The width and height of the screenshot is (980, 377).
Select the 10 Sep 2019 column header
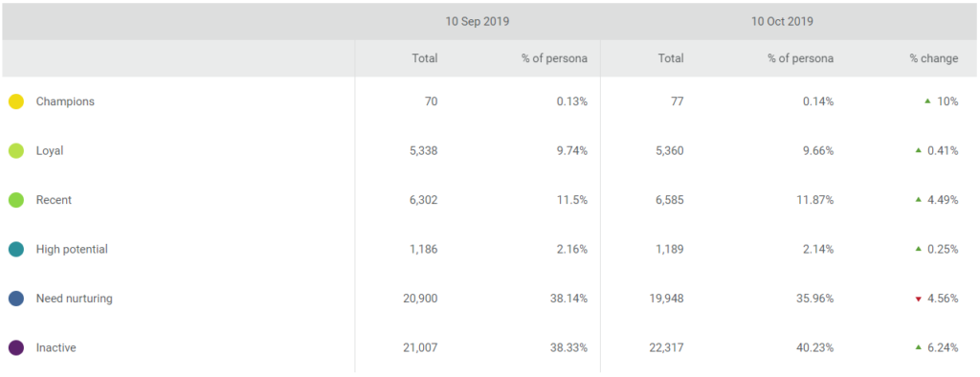click(x=478, y=21)
